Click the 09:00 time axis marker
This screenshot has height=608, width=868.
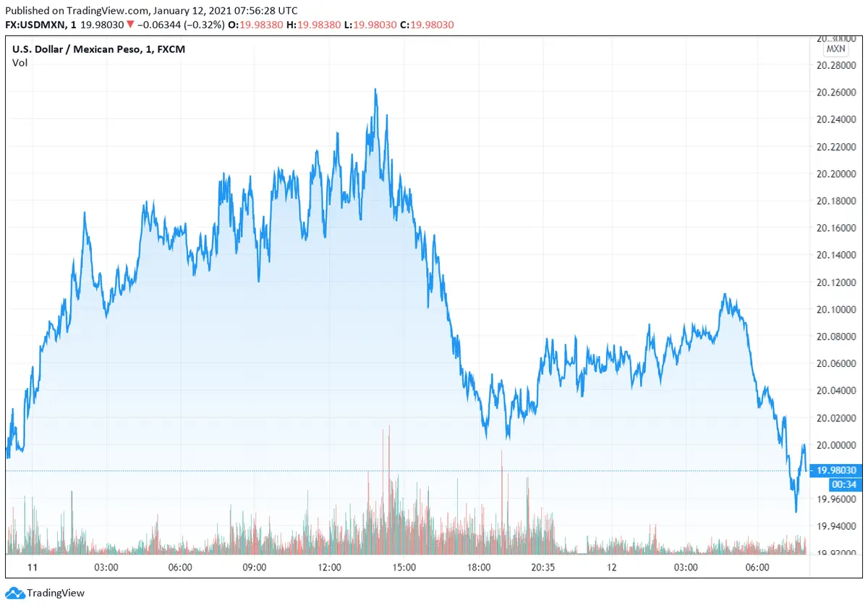click(x=255, y=567)
